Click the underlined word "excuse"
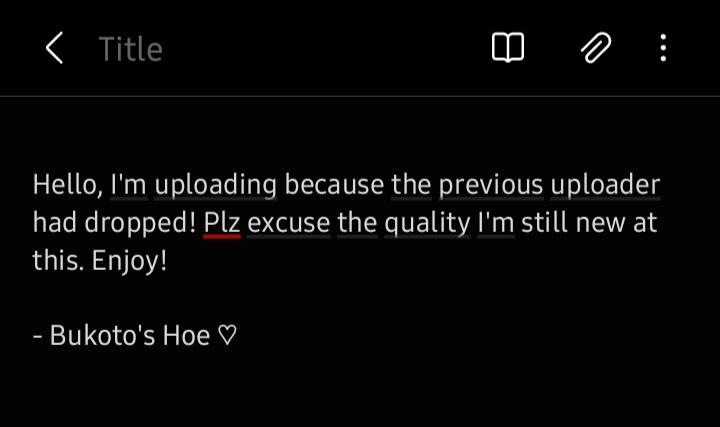The height and width of the screenshot is (427, 720). pyautogui.click(x=288, y=224)
